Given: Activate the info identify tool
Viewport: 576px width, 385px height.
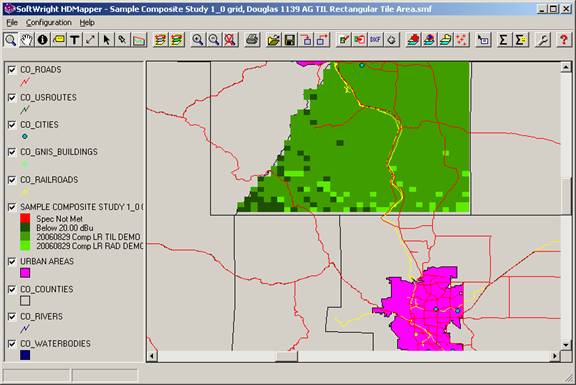Looking at the screenshot, I should tap(43, 40).
